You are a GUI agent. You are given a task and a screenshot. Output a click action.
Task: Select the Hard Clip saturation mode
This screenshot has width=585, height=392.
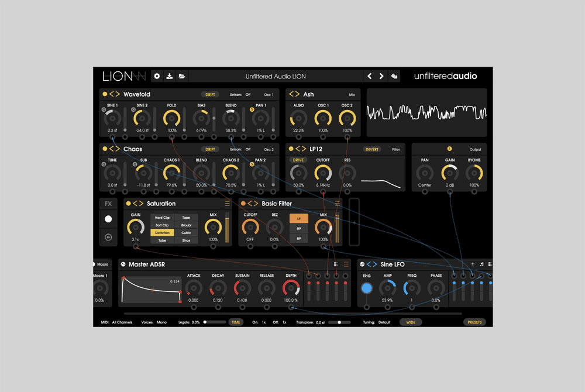[x=162, y=218]
